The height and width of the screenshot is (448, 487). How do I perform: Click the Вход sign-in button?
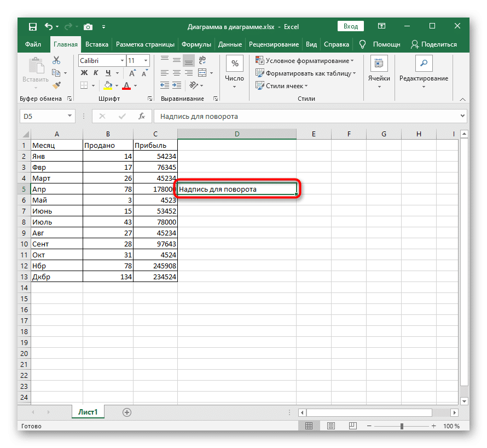351,26
